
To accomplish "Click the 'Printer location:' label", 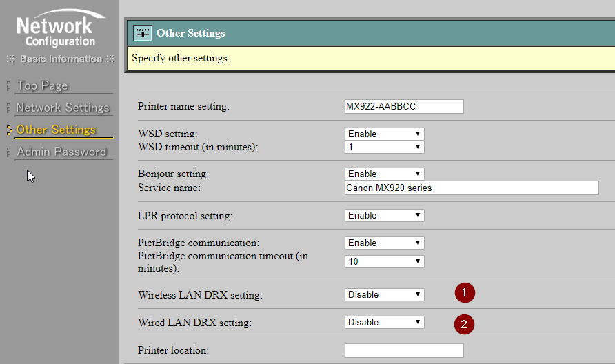I will 173,350.
